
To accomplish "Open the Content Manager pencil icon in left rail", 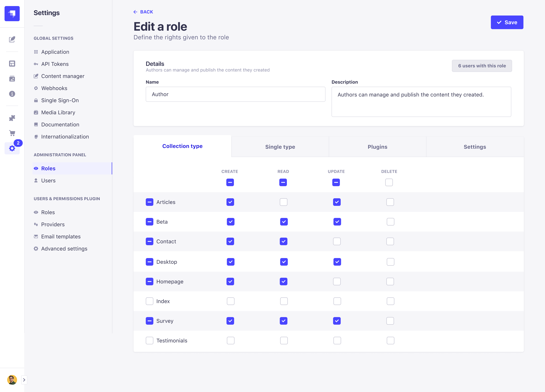I will point(12,39).
